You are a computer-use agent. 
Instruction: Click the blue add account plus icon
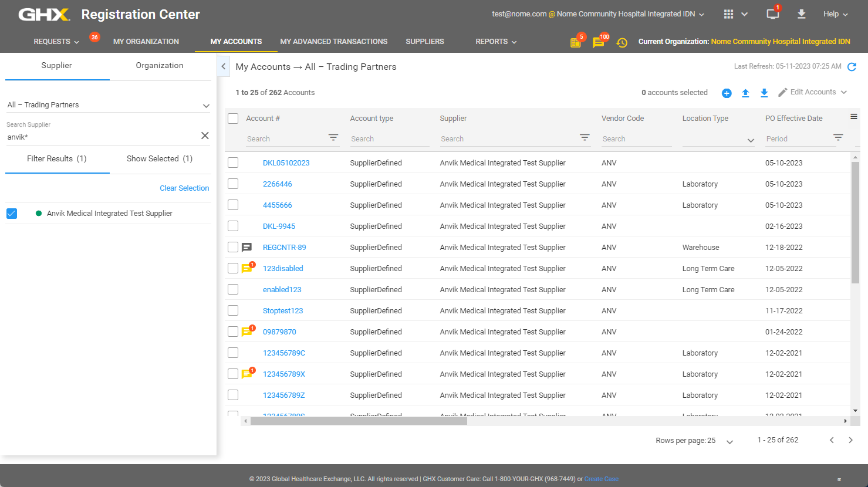(727, 93)
